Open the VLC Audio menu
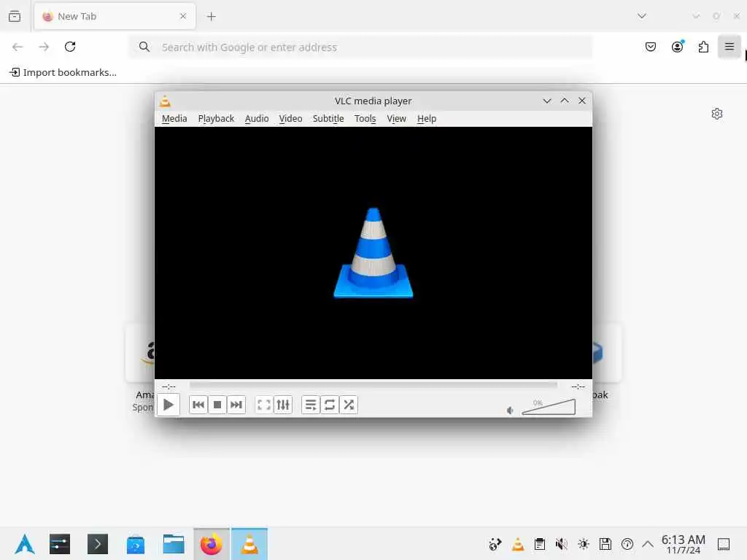The width and height of the screenshot is (747, 560). [257, 119]
